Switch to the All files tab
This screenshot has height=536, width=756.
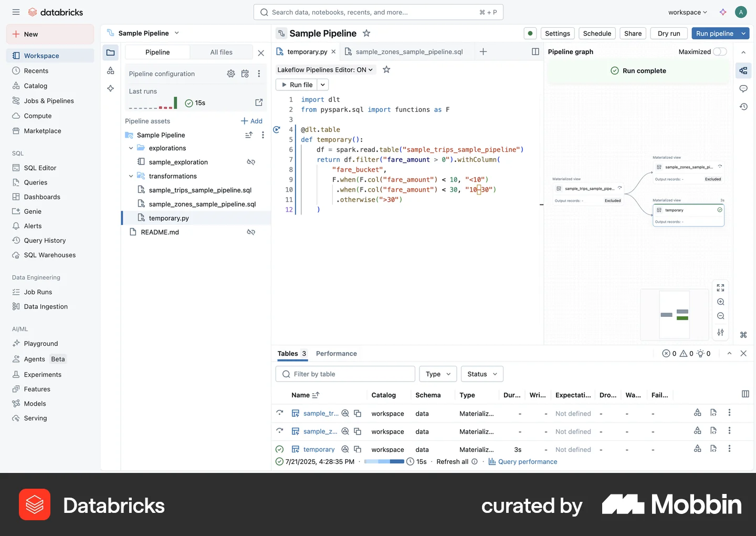click(222, 52)
